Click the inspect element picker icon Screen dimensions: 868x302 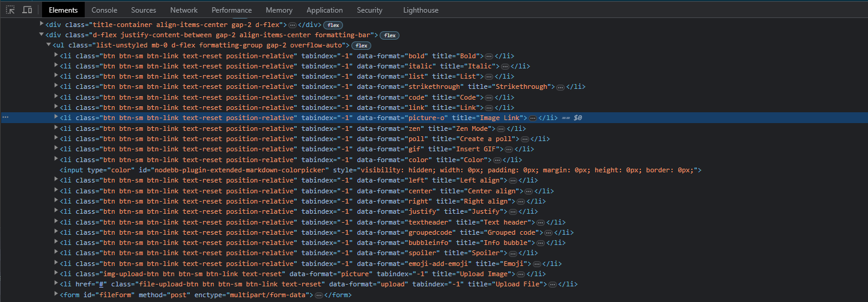point(10,10)
